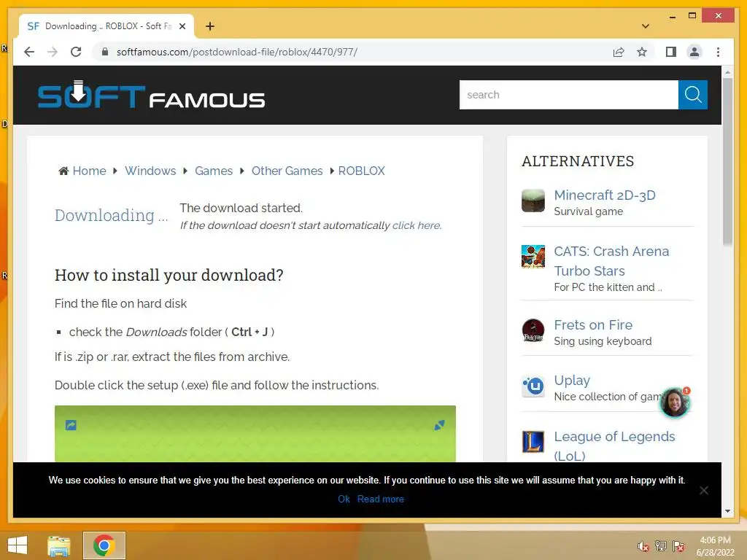Open Games breadcrumb link

(x=214, y=171)
